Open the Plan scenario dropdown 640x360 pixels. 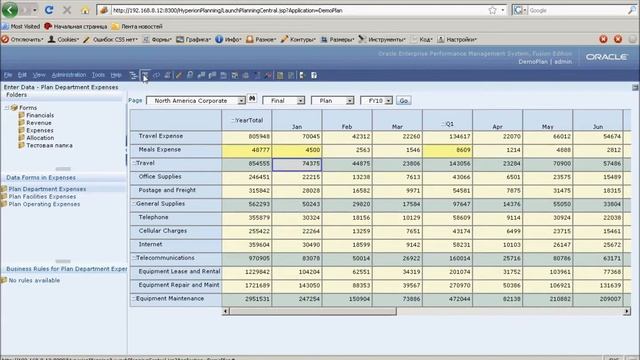coord(349,100)
